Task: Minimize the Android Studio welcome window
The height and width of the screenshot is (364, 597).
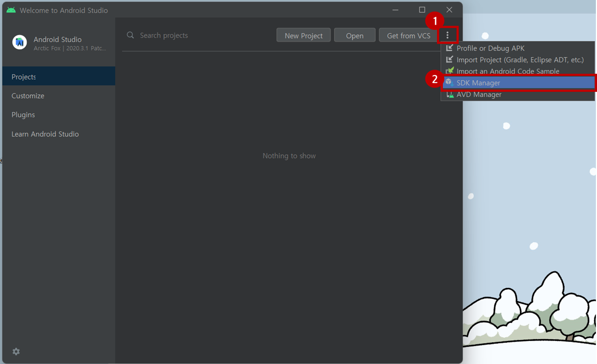Action: tap(395, 10)
